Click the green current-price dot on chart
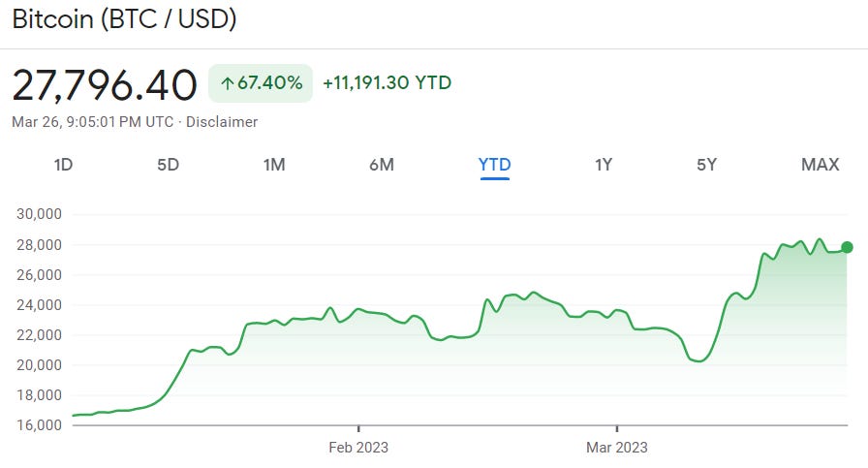 pyautogui.click(x=847, y=248)
